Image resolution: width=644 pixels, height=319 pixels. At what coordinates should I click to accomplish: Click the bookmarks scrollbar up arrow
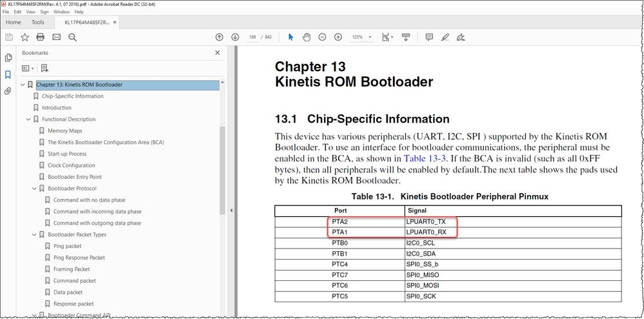coord(223,83)
